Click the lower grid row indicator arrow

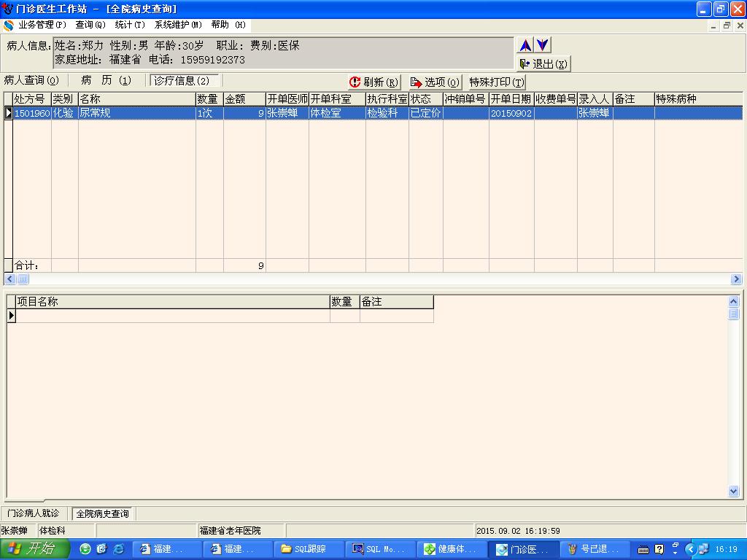(12, 316)
